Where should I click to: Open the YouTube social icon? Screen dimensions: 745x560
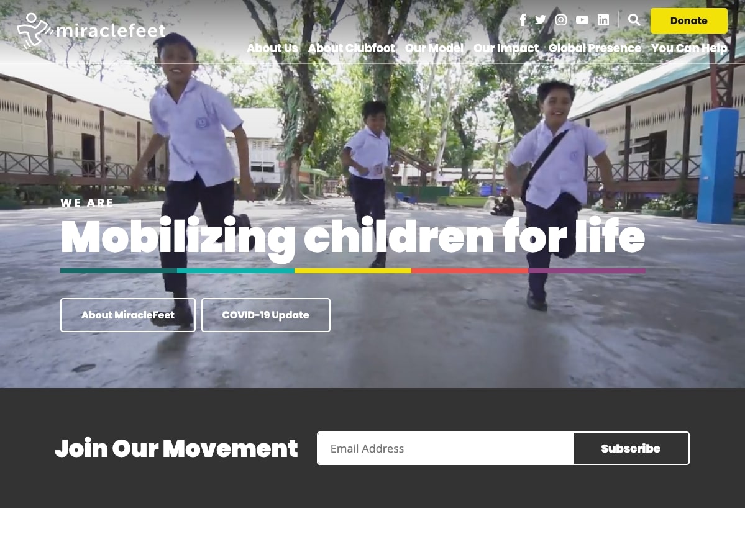click(582, 20)
